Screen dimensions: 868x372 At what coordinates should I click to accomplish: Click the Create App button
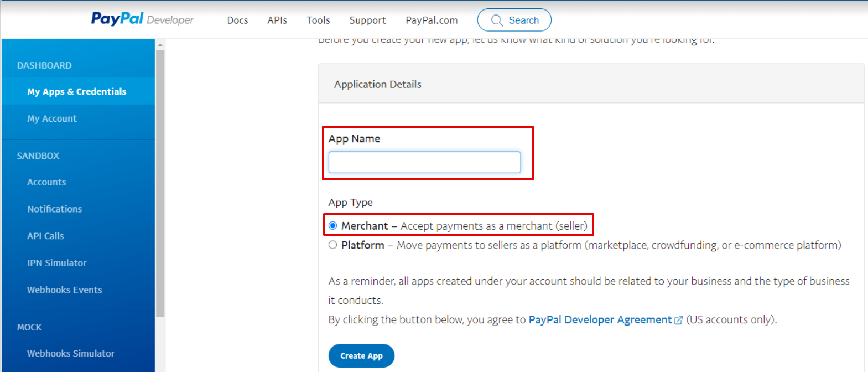361,355
